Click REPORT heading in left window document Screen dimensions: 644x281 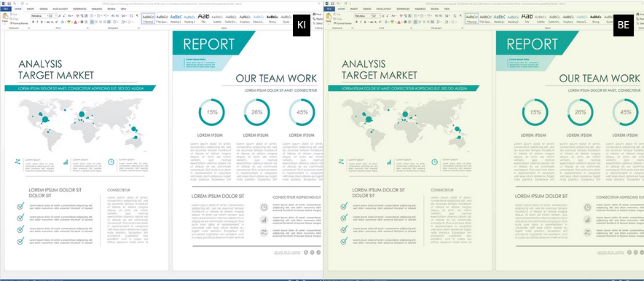coord(208,44)
